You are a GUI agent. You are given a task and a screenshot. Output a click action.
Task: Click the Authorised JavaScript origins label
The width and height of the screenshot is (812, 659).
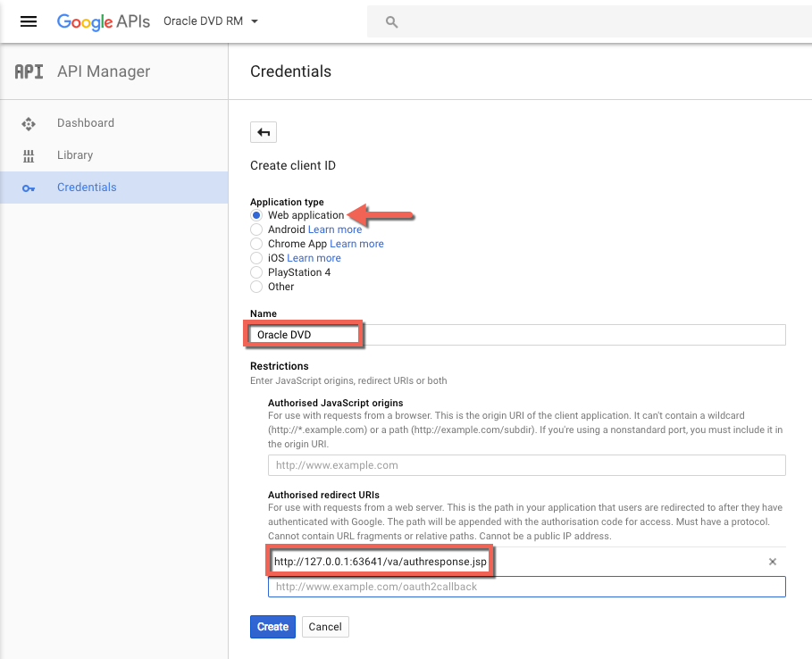click(x=336, y=403)
